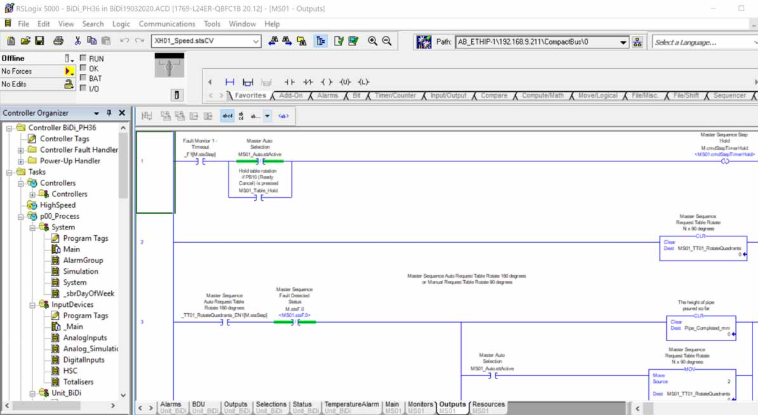Click the network browse icon next to Path
This screenshot has width=758, height=415.
coord(638,42)
